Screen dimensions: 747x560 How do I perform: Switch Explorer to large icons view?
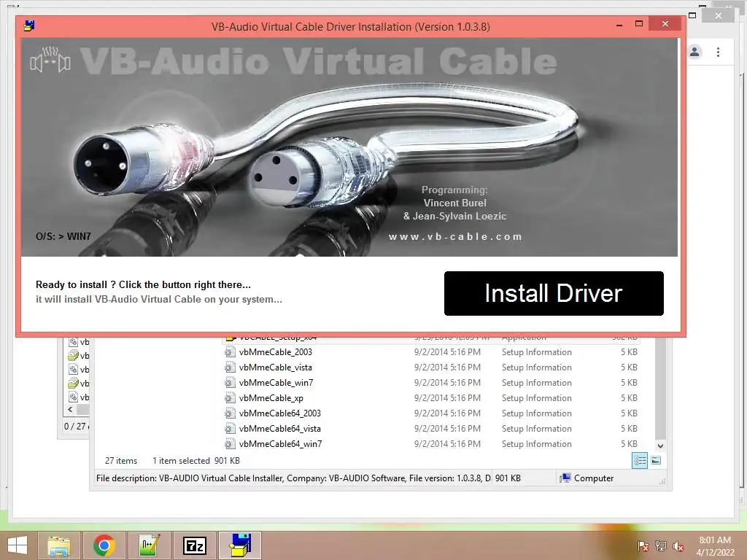pyautogui.click(x=656, y=460)
